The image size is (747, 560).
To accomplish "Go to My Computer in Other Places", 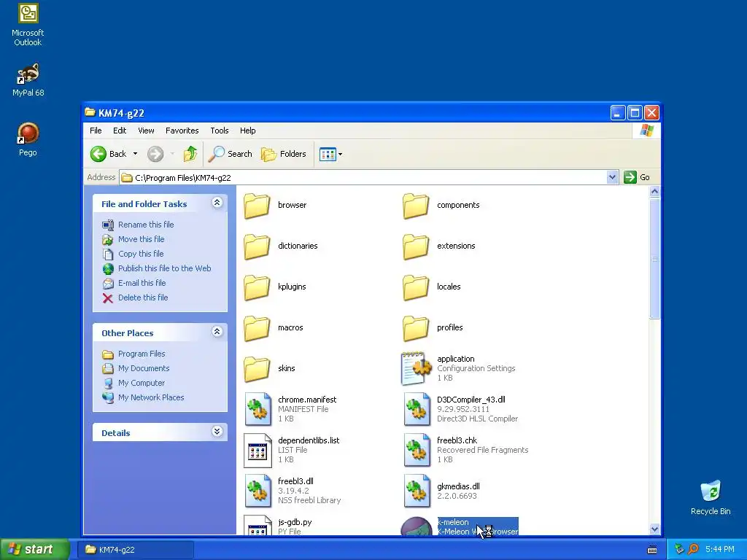I will pyautogui.click(x=142, y=383).
